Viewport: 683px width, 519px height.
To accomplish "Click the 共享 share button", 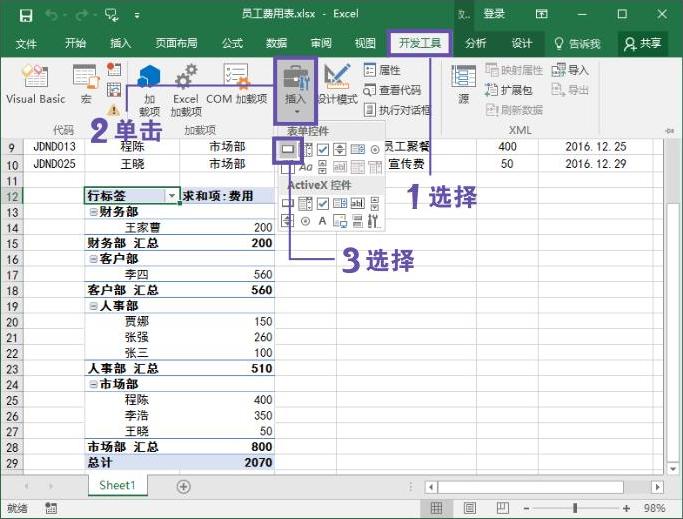I will click(x=642, y=44).
